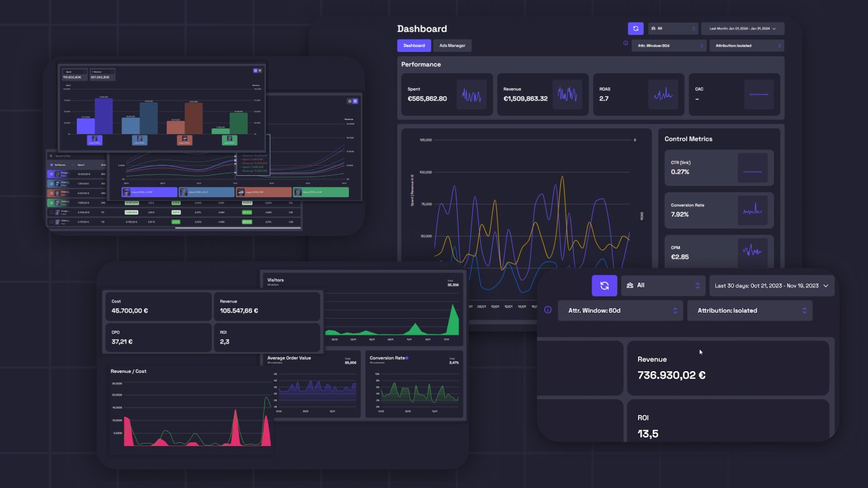Viewport: 868px width, 488px height.
Task: Click the search magnifier icon in the ads table
Action: (51, 155)
